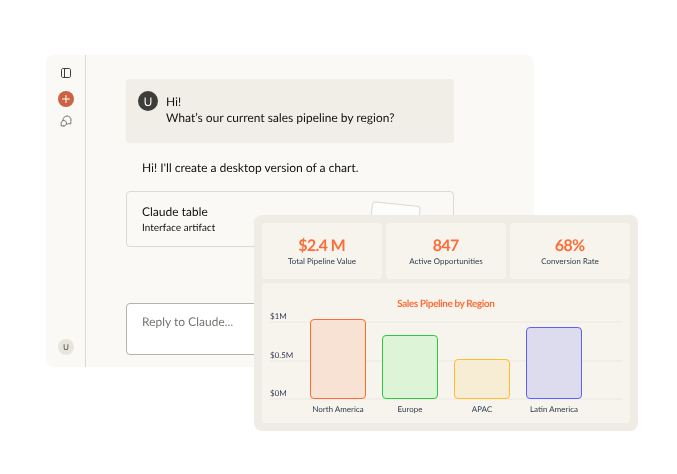Open the Conversion Rate stat card
The image size is (677, 474).
click(x=570, y=251)
